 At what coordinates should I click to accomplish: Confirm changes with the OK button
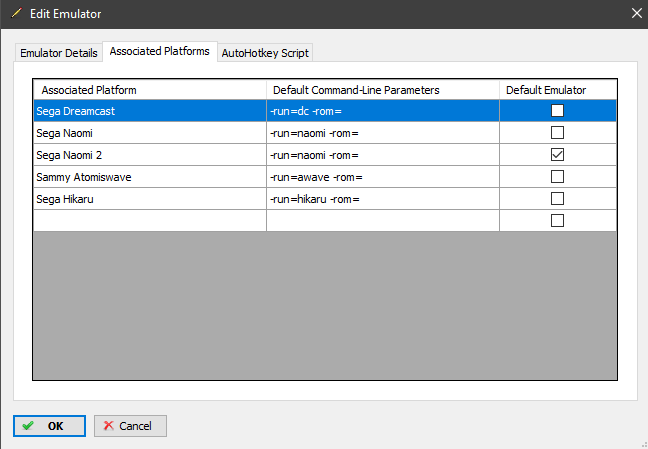(49, 426)
